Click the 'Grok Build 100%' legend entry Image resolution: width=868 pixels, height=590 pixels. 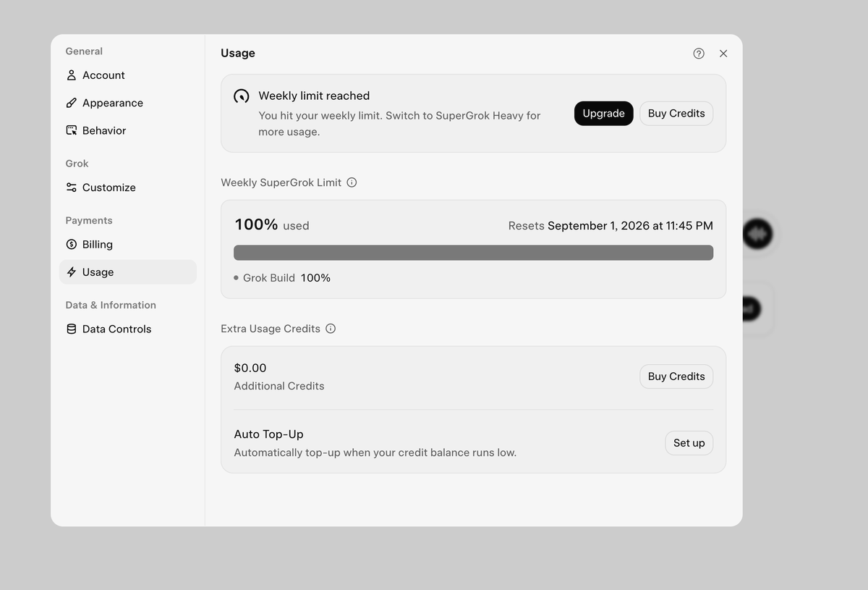282,278
